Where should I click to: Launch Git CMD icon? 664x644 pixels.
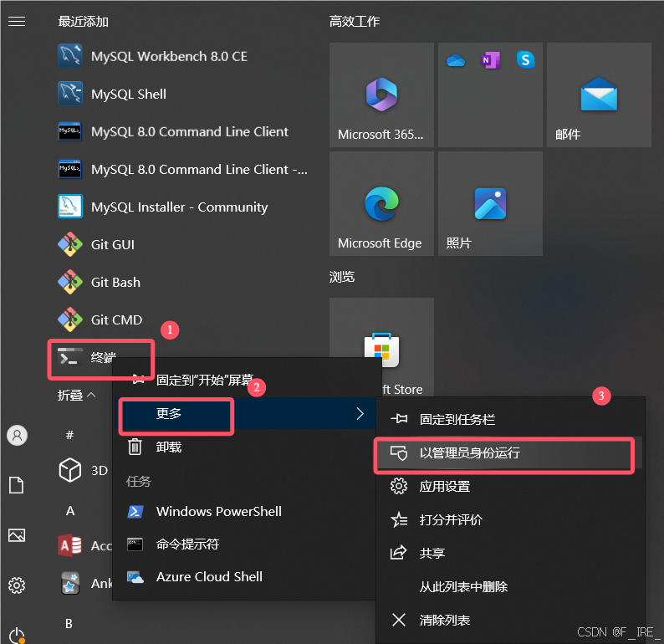(x=70, y=319)
